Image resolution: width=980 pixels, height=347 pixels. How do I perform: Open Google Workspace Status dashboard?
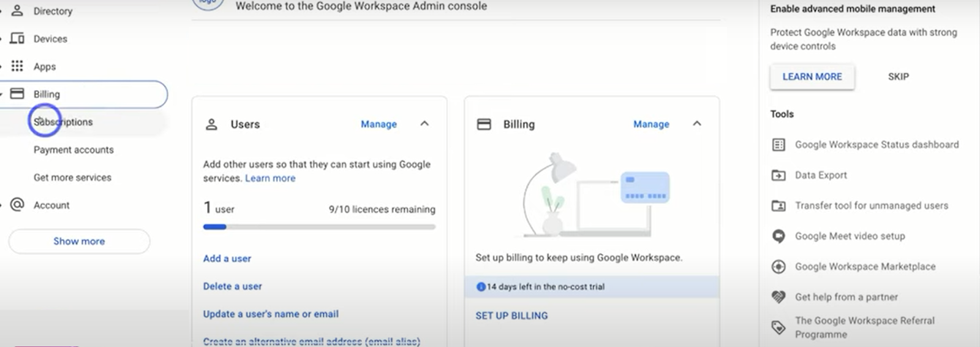876,145
